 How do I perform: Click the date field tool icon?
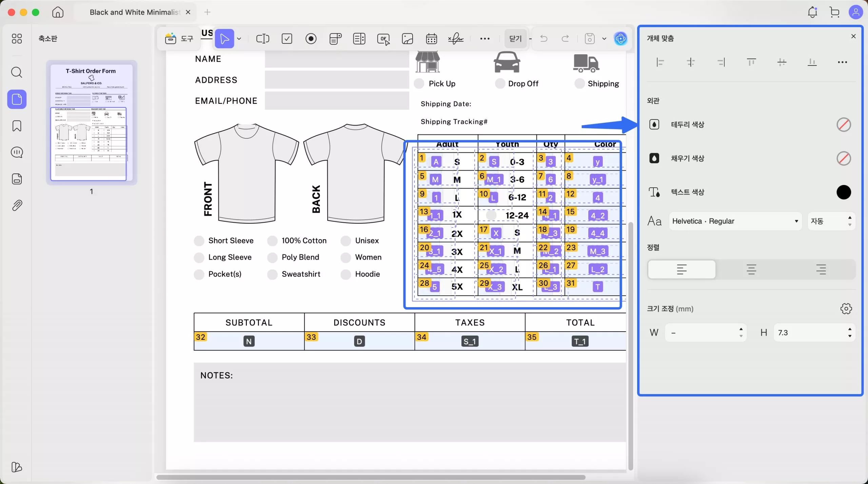click(x=431, y=39)
